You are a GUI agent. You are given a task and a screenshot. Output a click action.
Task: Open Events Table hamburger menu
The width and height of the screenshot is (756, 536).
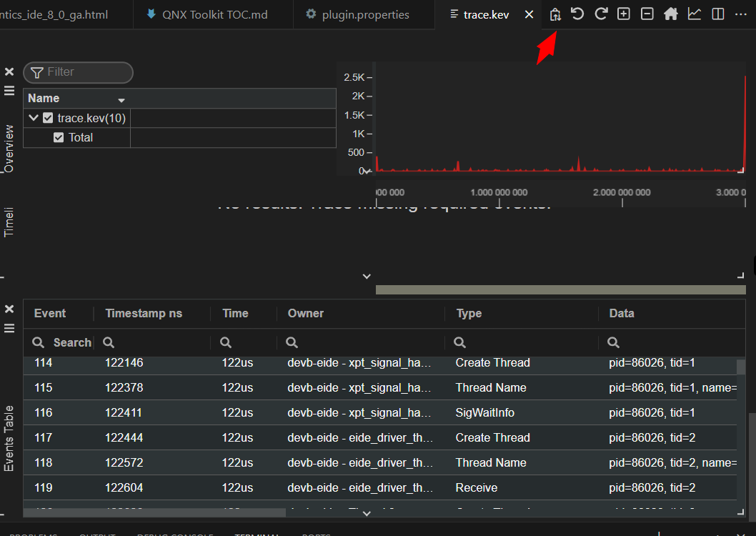pyautogui.click(x=9, y=328)
